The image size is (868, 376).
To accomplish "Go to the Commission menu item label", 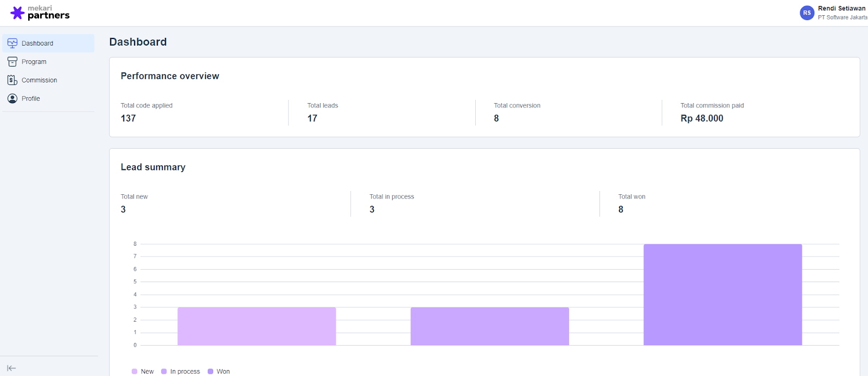I will pyautogui.click(x=39, y=80).
